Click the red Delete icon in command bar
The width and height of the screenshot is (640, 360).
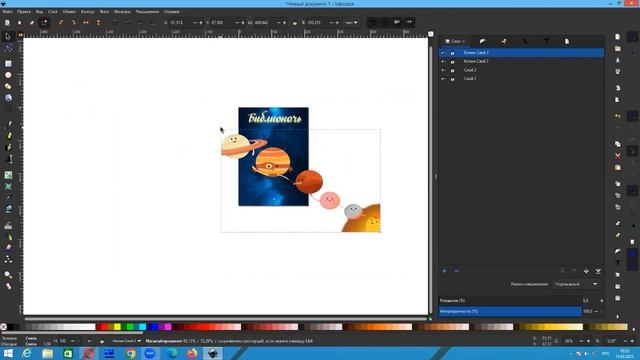(618, 156)
